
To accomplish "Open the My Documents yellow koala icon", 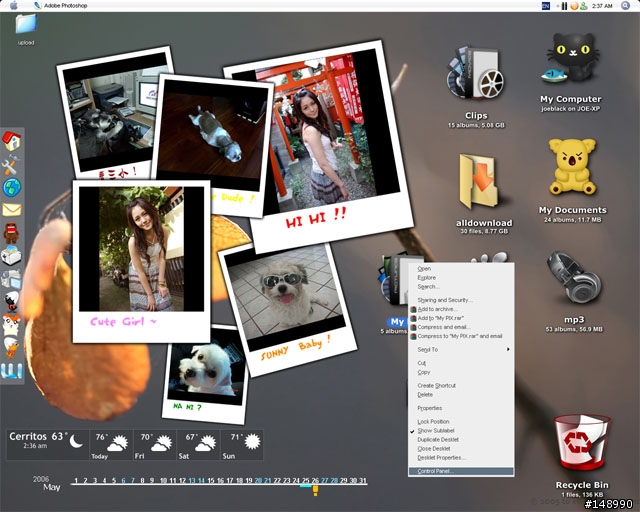I will 572,166.
